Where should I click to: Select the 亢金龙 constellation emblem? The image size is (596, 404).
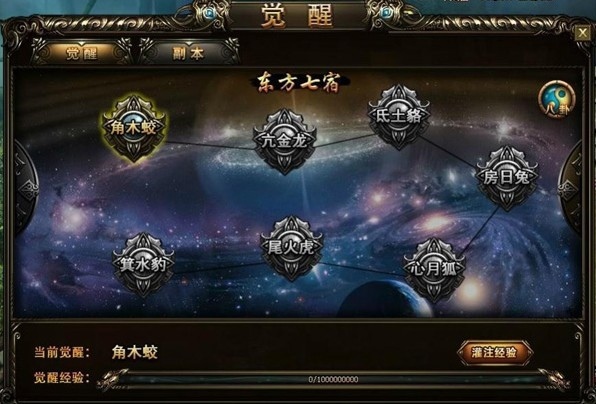tap(285, 141)
